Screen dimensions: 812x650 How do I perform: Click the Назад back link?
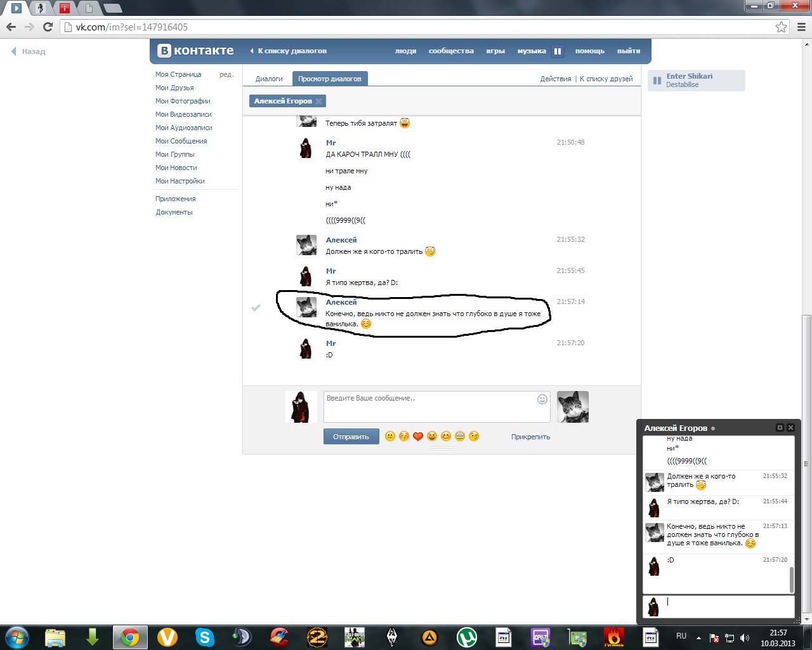pos(29,51)
